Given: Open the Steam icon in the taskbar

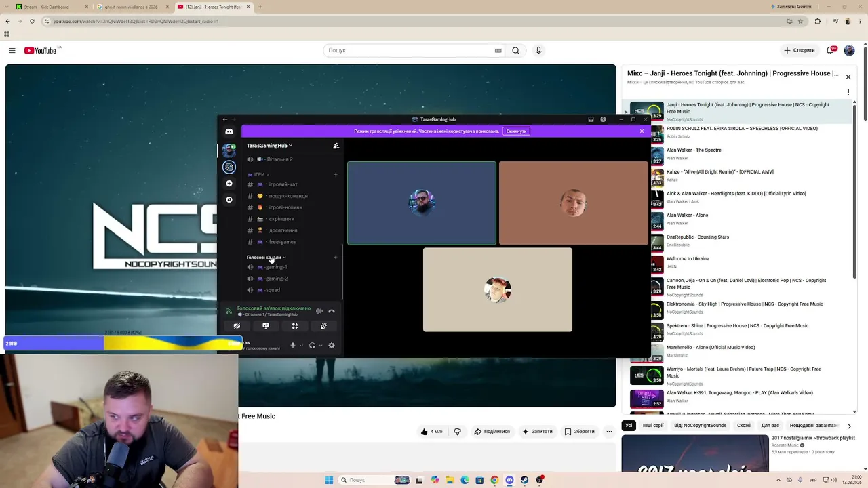Looking at the screenshot, I should [x=524, y=480].
